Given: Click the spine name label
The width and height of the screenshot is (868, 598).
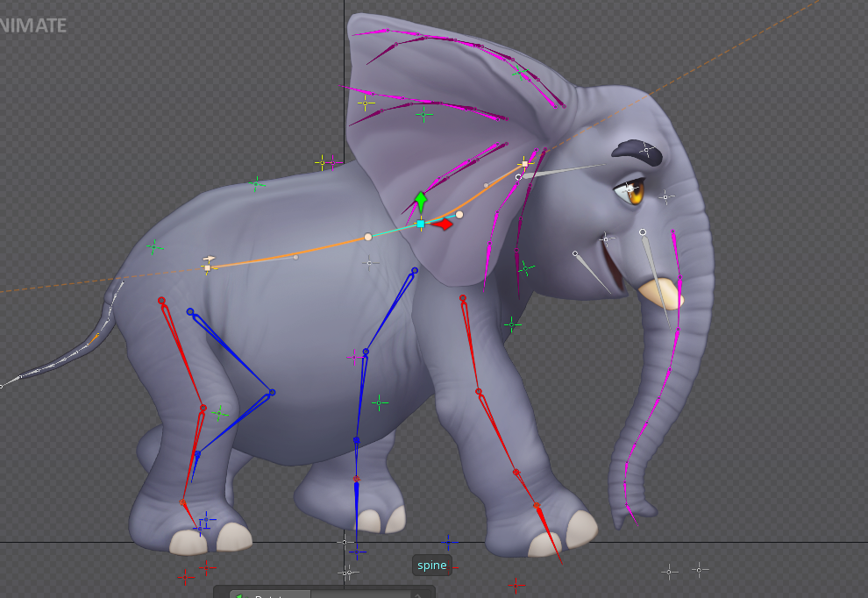Looking at the screenshot, I should [x=432, y=566].
